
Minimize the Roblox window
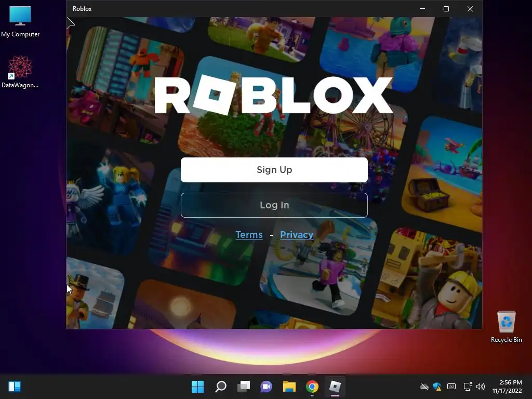point(422,9)
